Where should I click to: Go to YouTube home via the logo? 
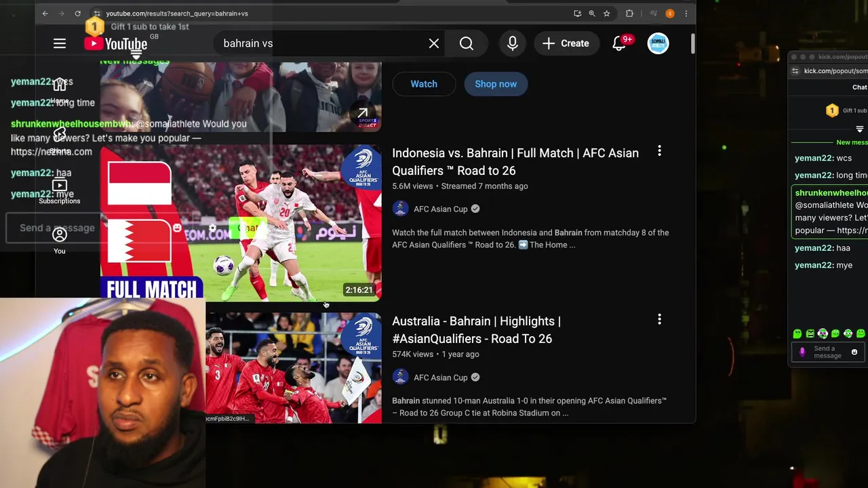pyautogui.click(x=116, y=44)
